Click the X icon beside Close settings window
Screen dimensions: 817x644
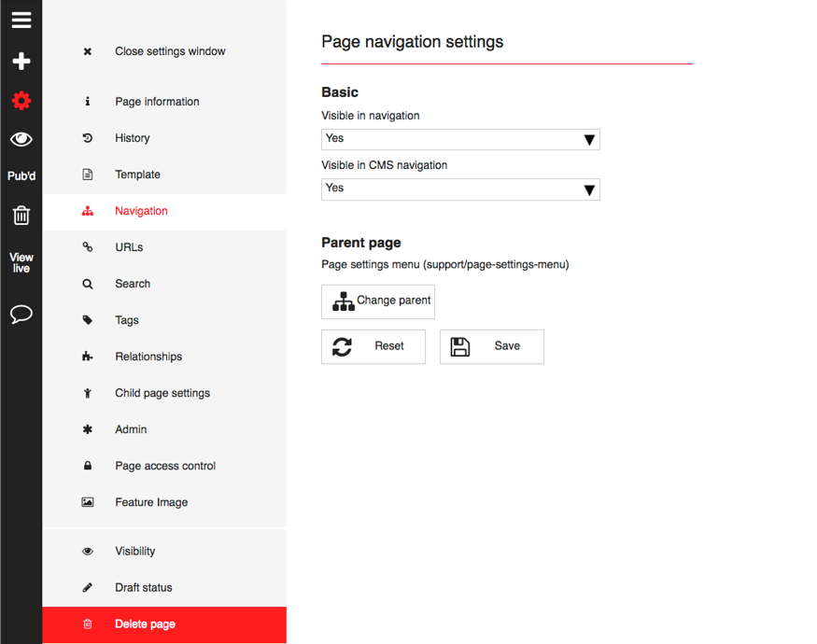click(88, 51)
